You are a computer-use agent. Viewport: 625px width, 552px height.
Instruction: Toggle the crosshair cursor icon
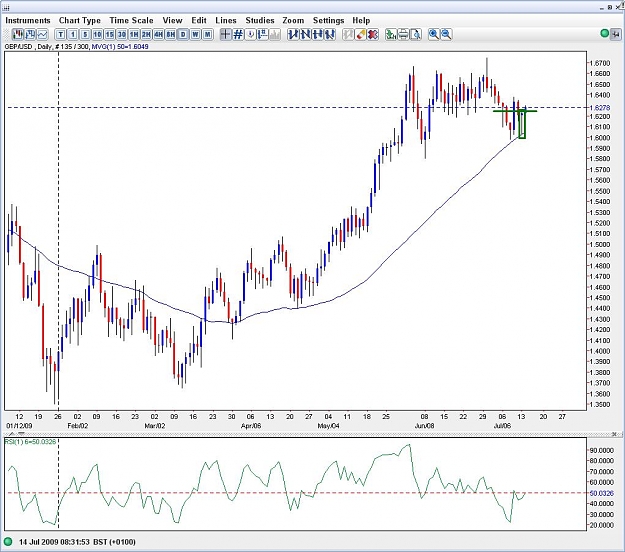[226, 34]
